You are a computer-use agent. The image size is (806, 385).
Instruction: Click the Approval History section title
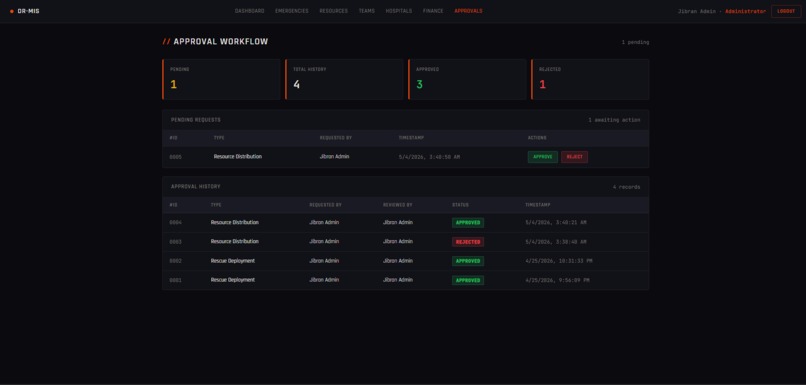(x=196, y=187)
